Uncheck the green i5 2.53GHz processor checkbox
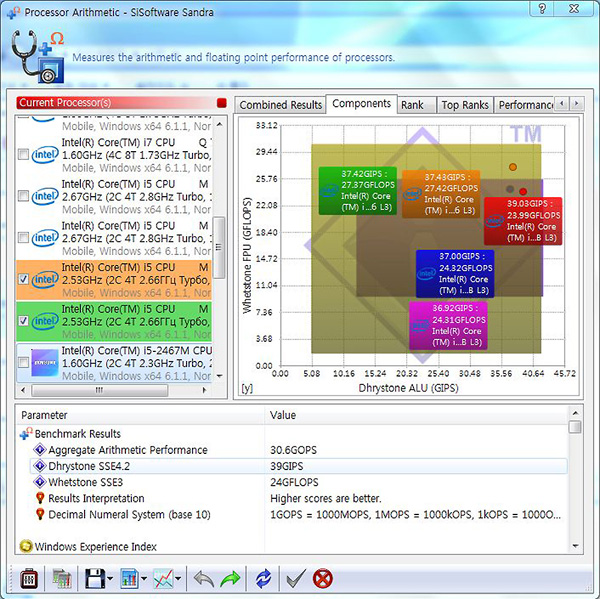600x599 pixels. tap(23, 321)
